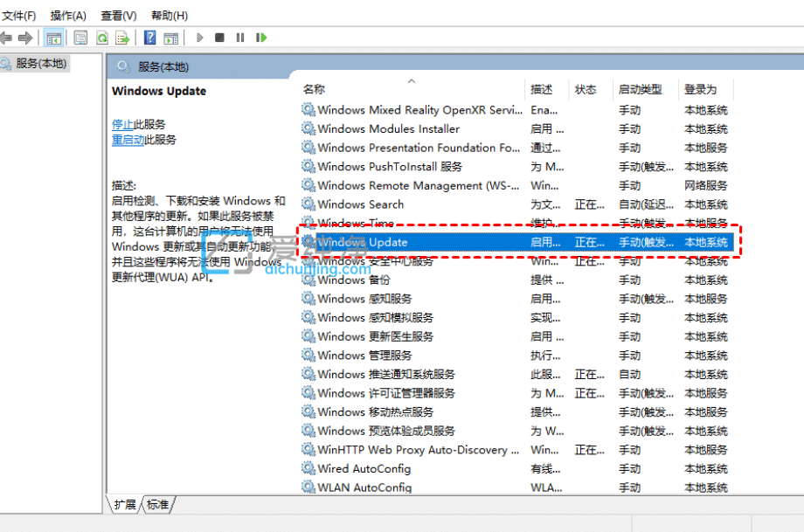
Task: Start the service with the play icon
Action: (x=200, y=37)
